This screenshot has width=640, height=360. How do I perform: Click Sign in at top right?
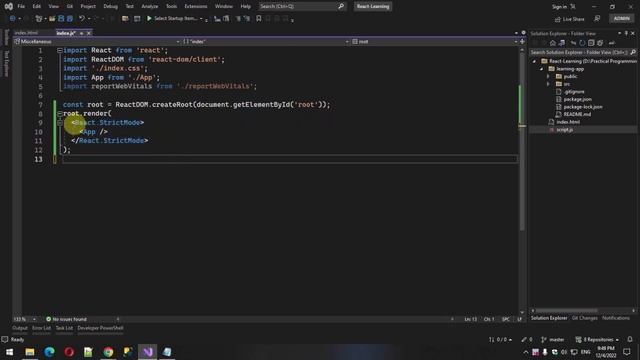tap(559, 7)
